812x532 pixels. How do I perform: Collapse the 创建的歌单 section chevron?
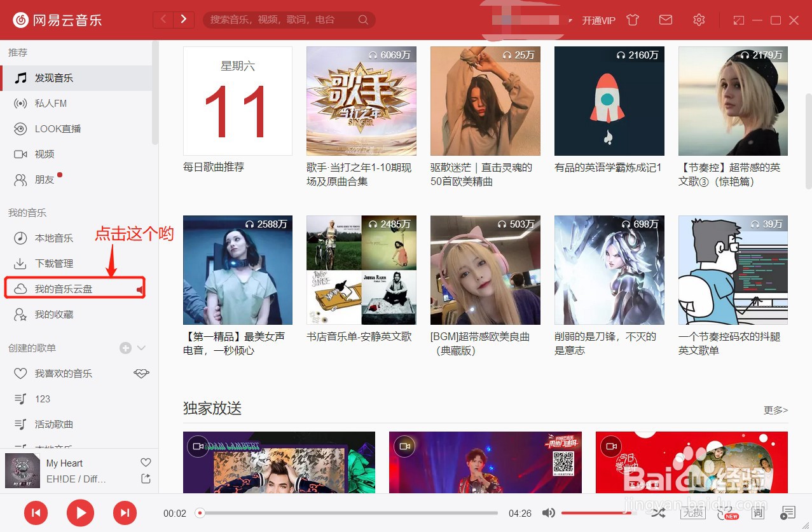pyautogui.click(x=141, y=348)
